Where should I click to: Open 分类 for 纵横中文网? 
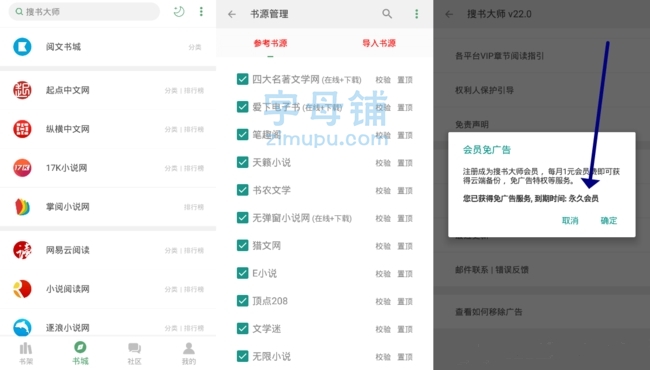coord(171,129)
